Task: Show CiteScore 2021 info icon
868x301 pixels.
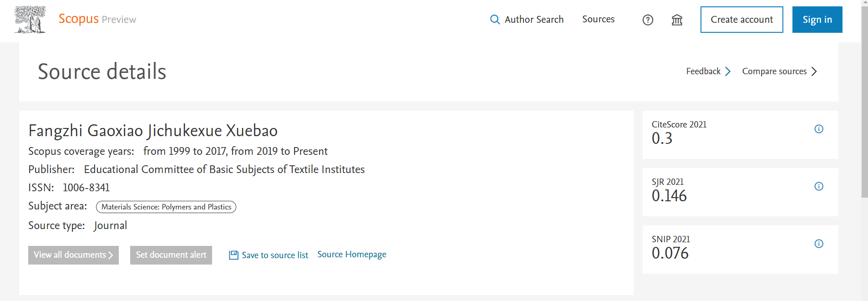Action: [x=818, y=129]
